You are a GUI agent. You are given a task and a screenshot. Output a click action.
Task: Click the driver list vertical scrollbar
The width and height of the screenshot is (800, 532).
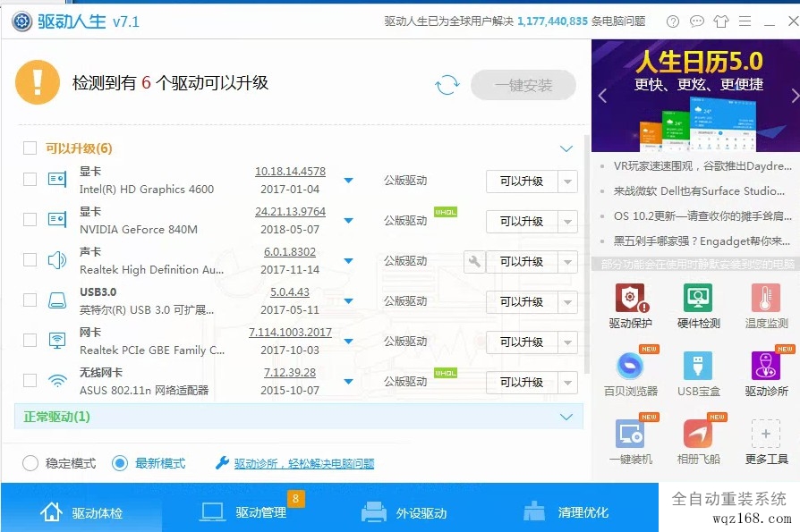587,255
